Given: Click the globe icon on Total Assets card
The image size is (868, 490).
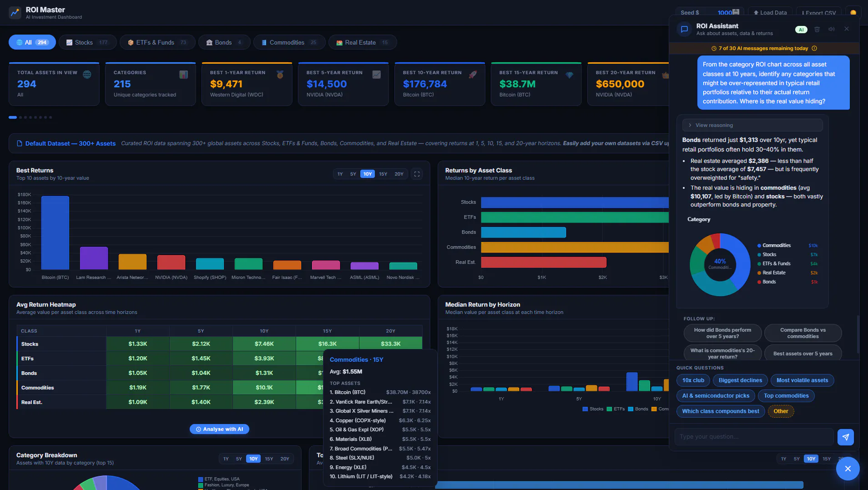Looking at the screenshot, I should 87,75.
